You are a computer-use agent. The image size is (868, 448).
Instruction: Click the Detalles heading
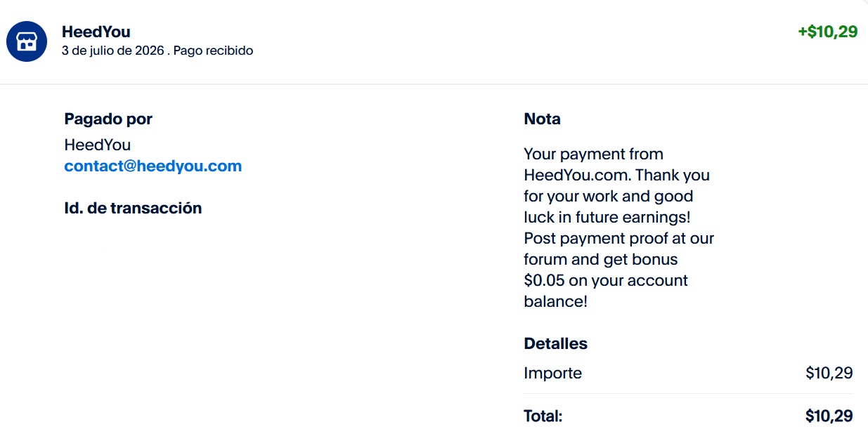pyautogui.click(x=556, y=344)
